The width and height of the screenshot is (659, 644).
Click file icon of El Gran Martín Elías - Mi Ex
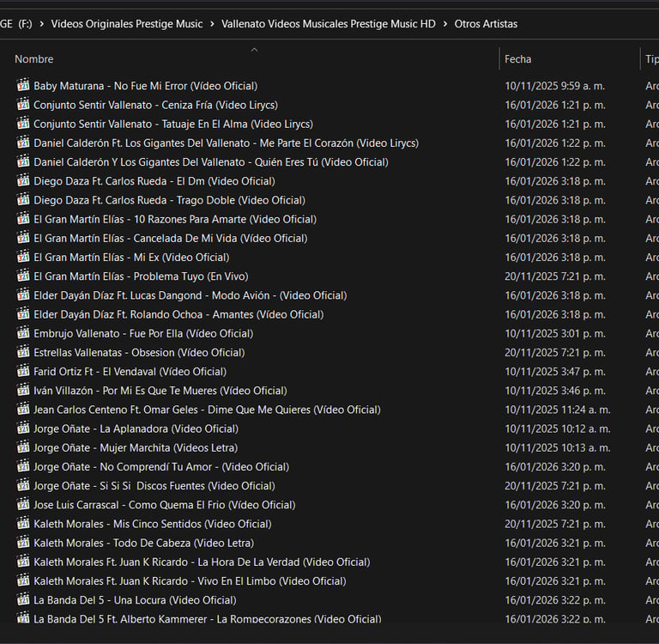tap(23, 257)
